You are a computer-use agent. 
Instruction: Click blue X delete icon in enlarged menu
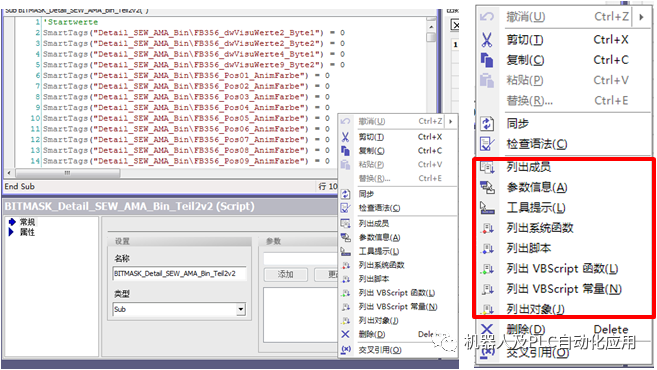coord(486,329)
